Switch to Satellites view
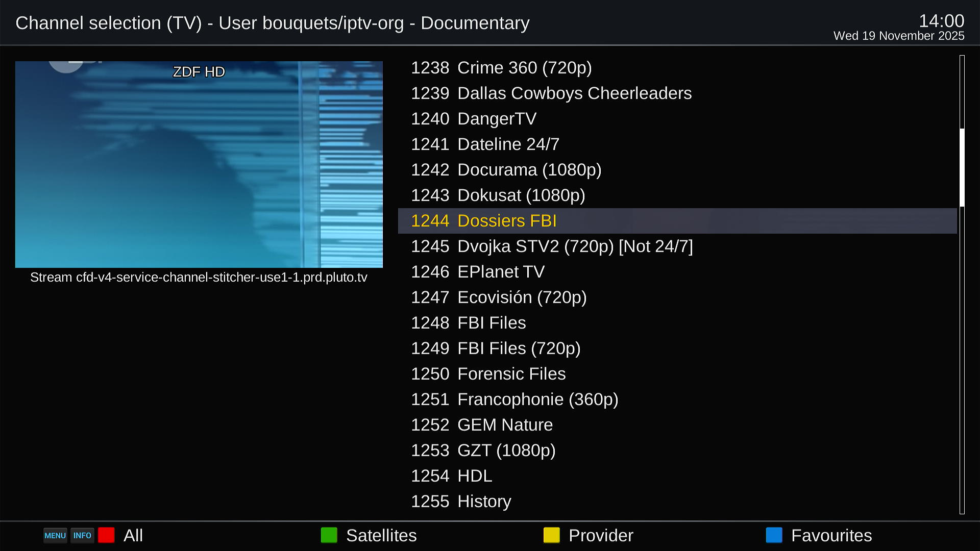The width and height of the screenshot is (980, 551). 381,535
